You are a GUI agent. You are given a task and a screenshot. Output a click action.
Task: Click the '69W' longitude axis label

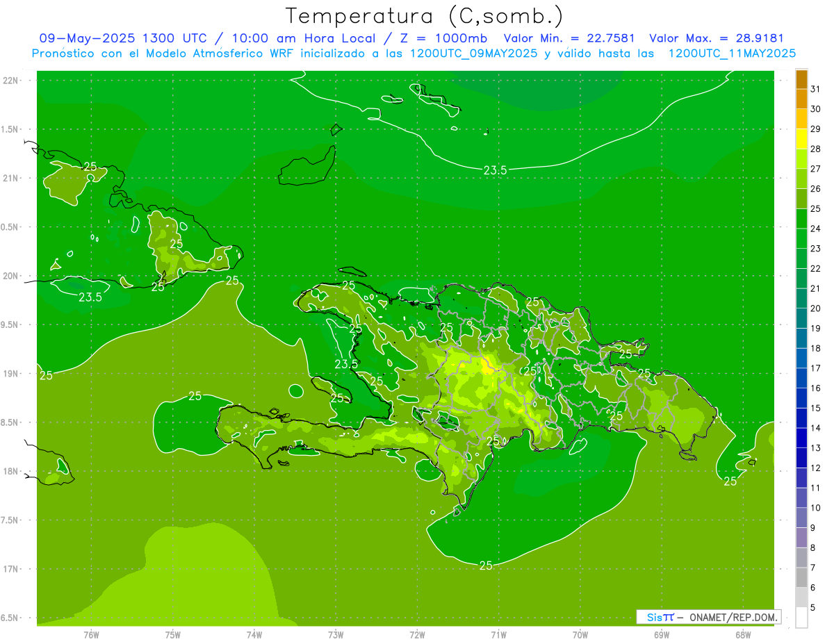tap(662, 634)
